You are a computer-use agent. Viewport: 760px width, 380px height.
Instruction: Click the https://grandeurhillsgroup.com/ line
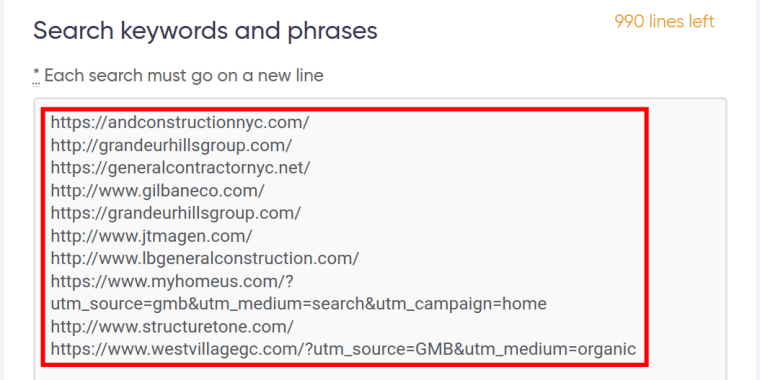176,213
